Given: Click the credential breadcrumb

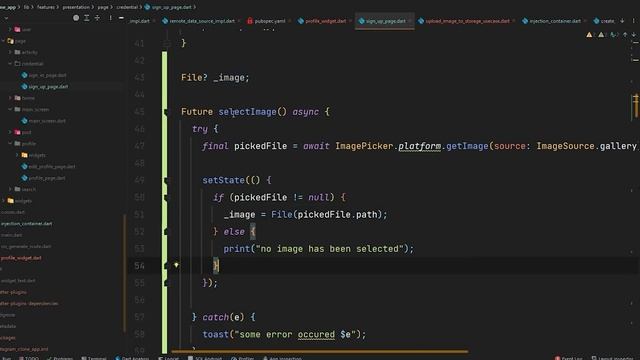Looking at the screenshot, I should [x=127, y=7].
